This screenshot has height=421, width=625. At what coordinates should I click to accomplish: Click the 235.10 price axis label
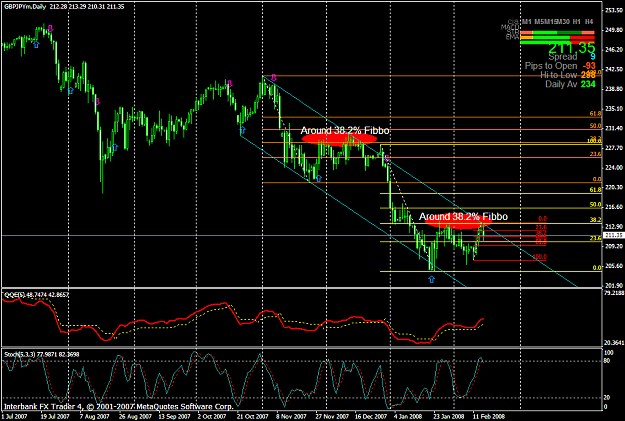(614, 108)
